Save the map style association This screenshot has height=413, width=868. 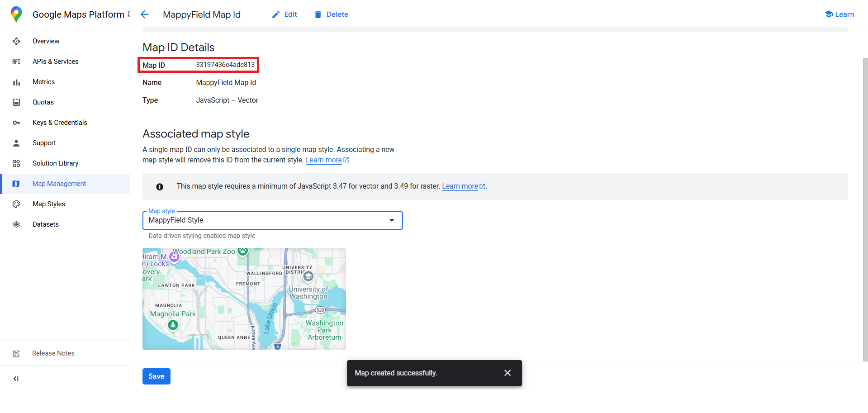tap(156, 376)
